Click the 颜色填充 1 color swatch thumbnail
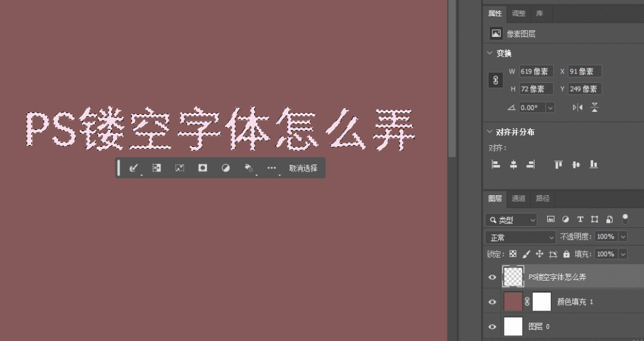This screenshot has height=341, width=644. [x=513, y=301]
